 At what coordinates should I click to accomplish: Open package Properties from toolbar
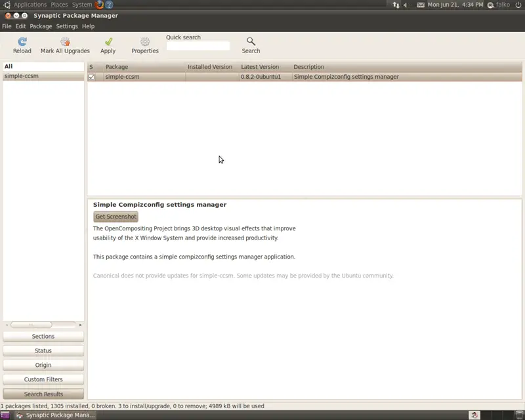coord(145,41)
